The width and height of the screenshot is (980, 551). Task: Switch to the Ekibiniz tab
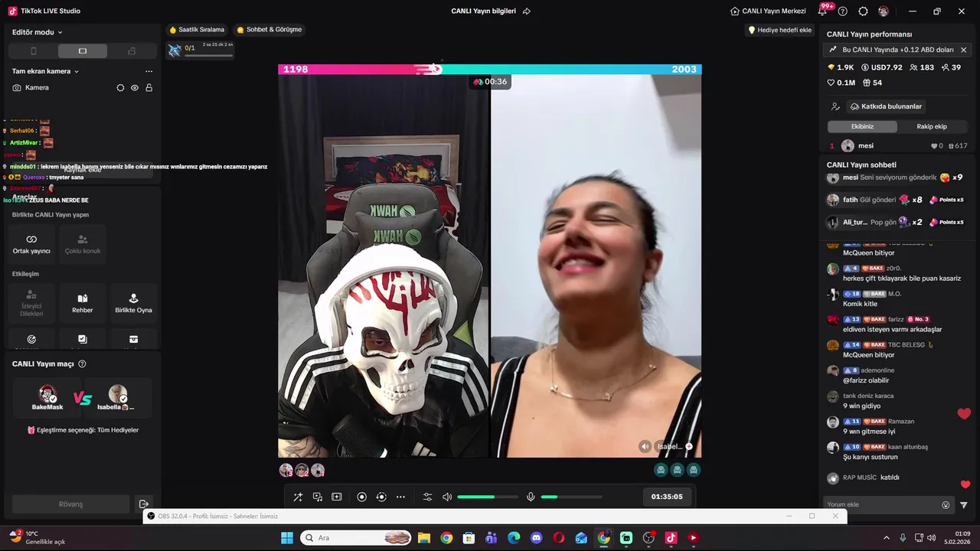pyautogui.click(x=862, y=126)
